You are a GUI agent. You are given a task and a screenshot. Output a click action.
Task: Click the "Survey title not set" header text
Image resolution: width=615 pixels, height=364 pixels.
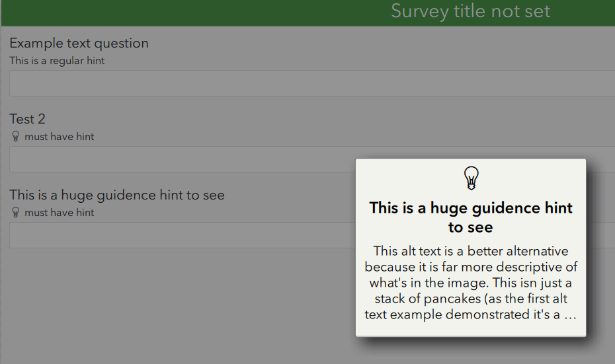[x=470, y=11]
